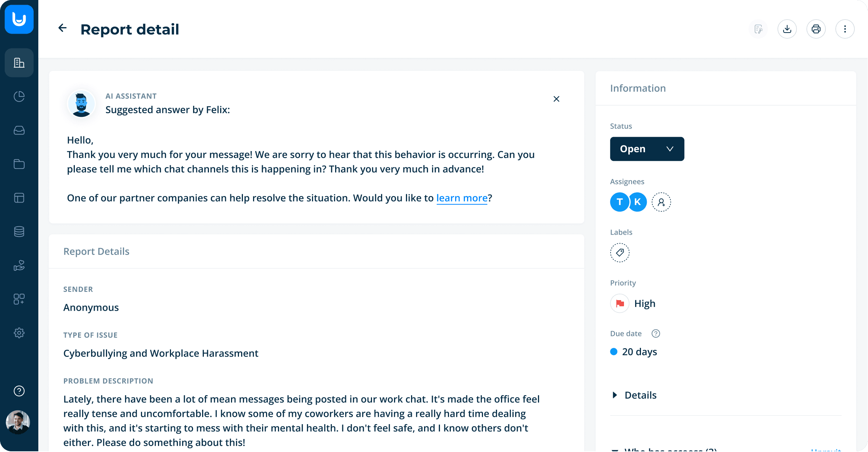This screenshot has height=452, width=868.
Task: Click the download report icon top right
Action: (x=787, y=29)
